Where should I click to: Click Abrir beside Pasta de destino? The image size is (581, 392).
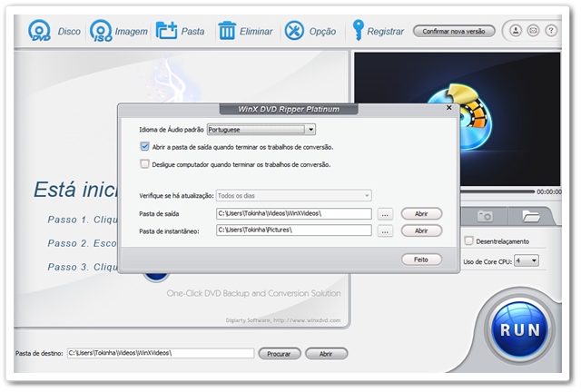[326, 354]
